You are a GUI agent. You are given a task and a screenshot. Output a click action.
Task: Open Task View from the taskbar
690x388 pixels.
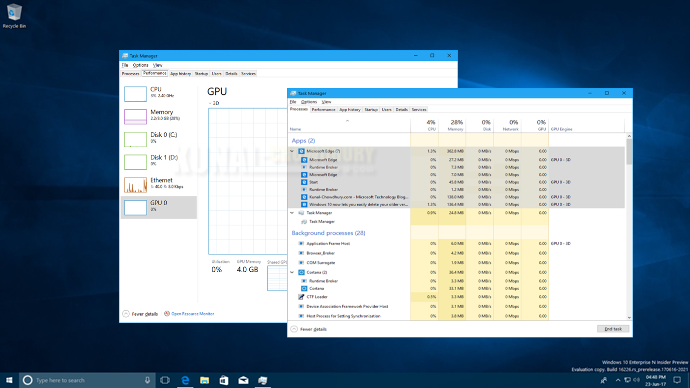pyautogui.click(x=165, y=380)
